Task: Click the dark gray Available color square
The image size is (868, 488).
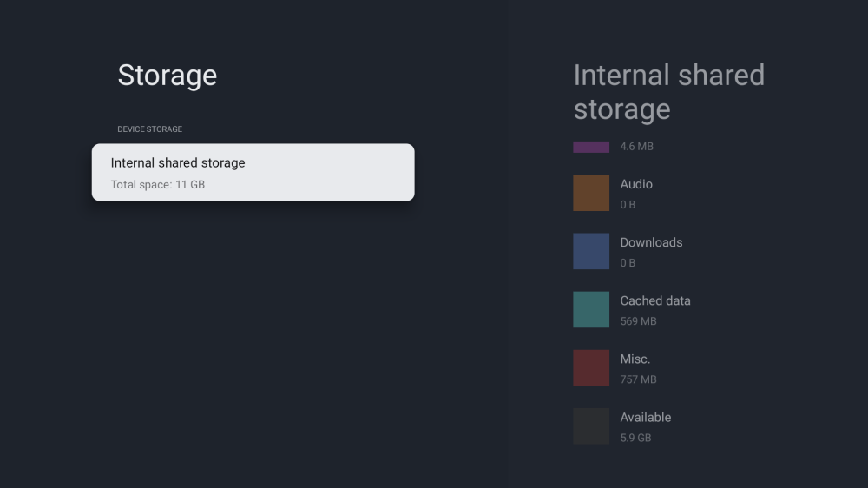Action: point(591,425)
